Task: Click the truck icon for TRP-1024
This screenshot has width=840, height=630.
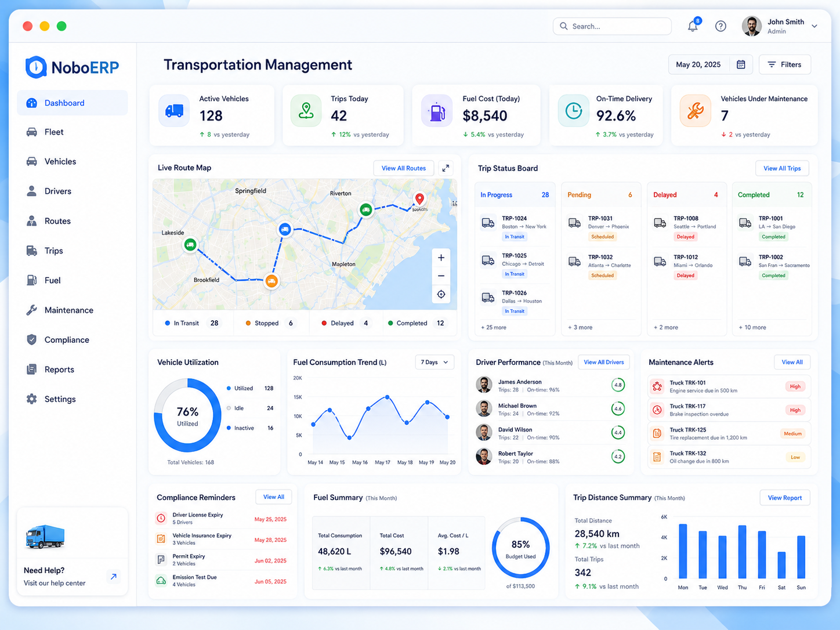Action: [488, 223]
